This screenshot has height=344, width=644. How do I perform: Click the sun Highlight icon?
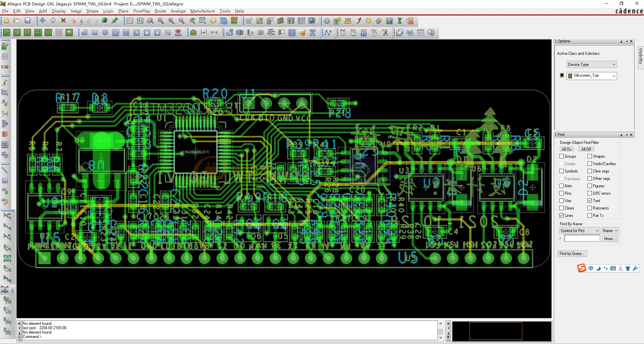pos(369,21)
